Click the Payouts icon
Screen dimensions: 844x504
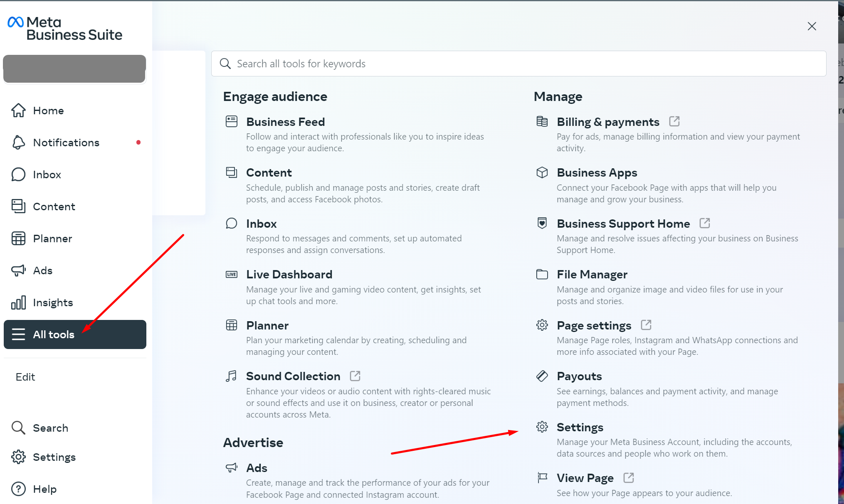[542, 376]
